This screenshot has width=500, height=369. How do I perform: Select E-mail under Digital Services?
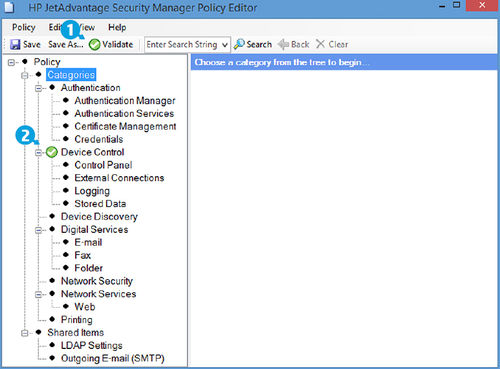(x=88, y=242)
